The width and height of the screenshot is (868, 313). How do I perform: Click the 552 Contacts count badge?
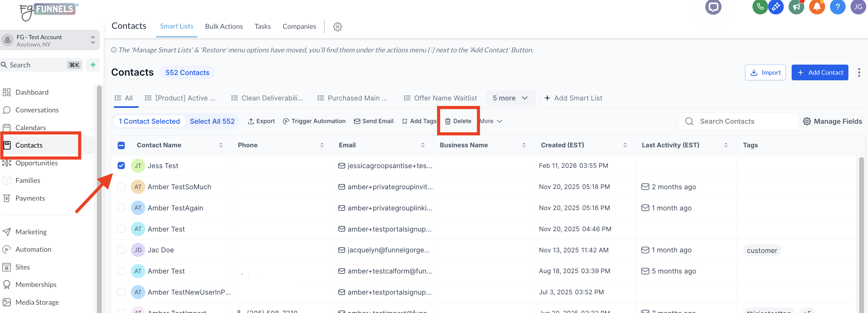pos(187,72)
